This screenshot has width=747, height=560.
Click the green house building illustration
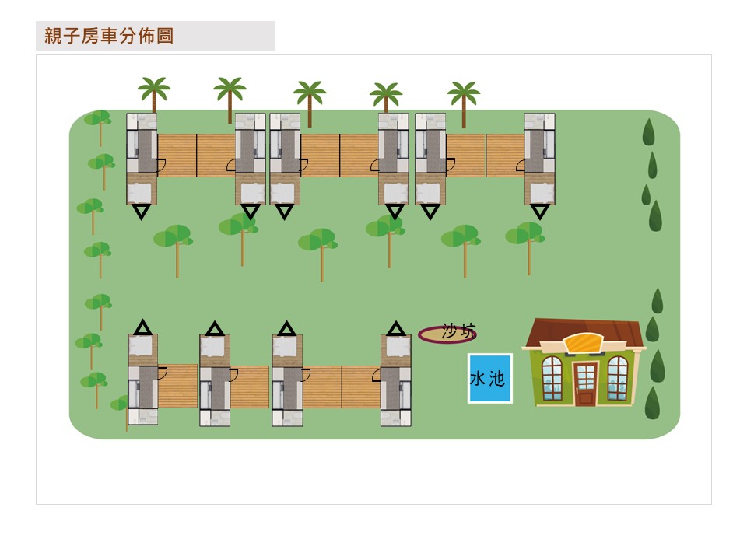pos(584,363)
